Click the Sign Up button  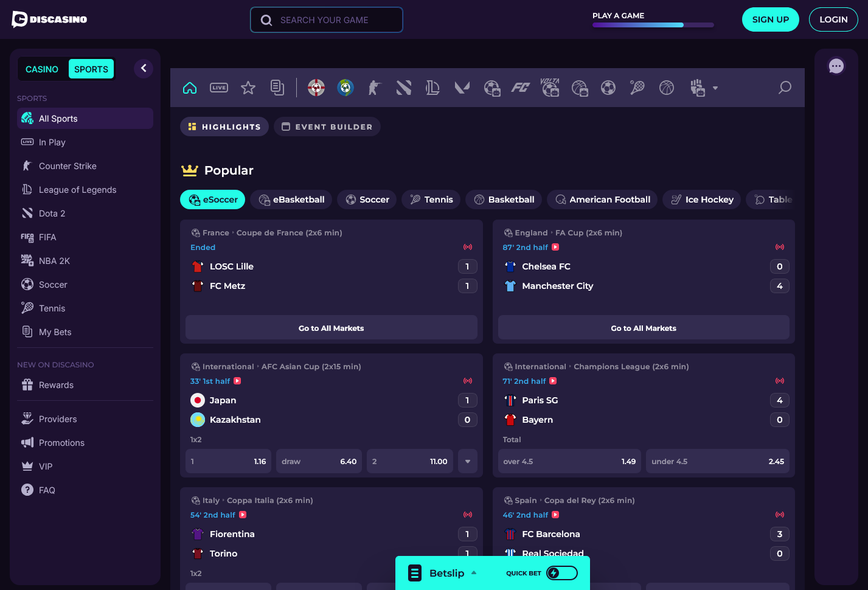tap(771, 19)
